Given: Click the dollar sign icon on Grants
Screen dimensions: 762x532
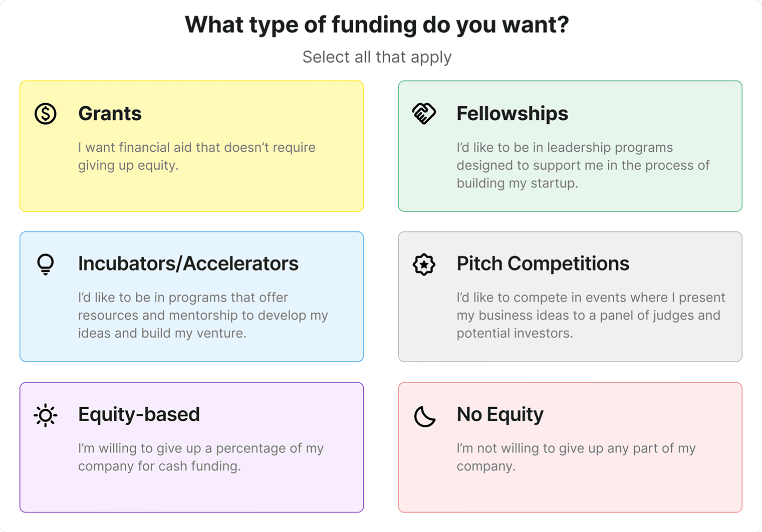Looking at the screenshot, I should point(46,114).
